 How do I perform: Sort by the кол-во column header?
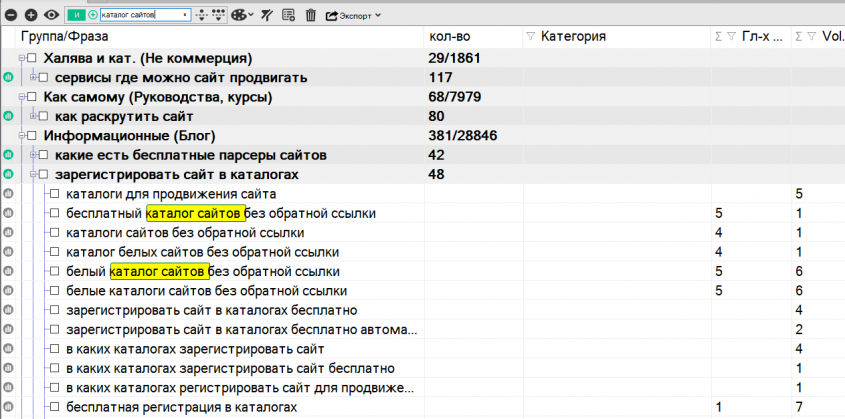click(x=449, y=37)
